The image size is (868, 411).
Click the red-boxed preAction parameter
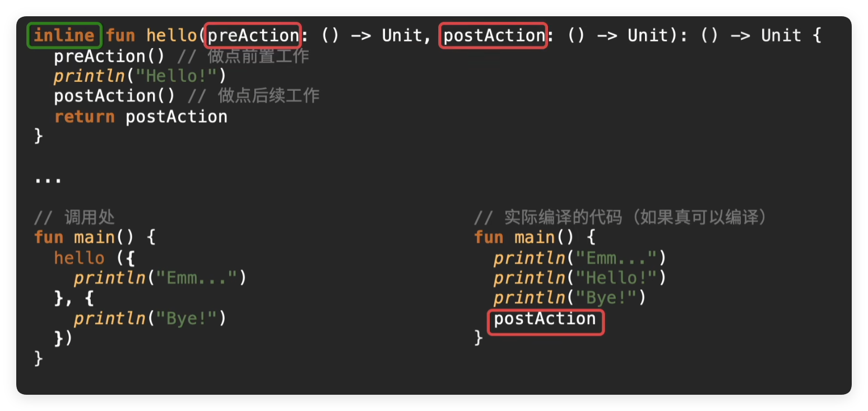[253, 35]
